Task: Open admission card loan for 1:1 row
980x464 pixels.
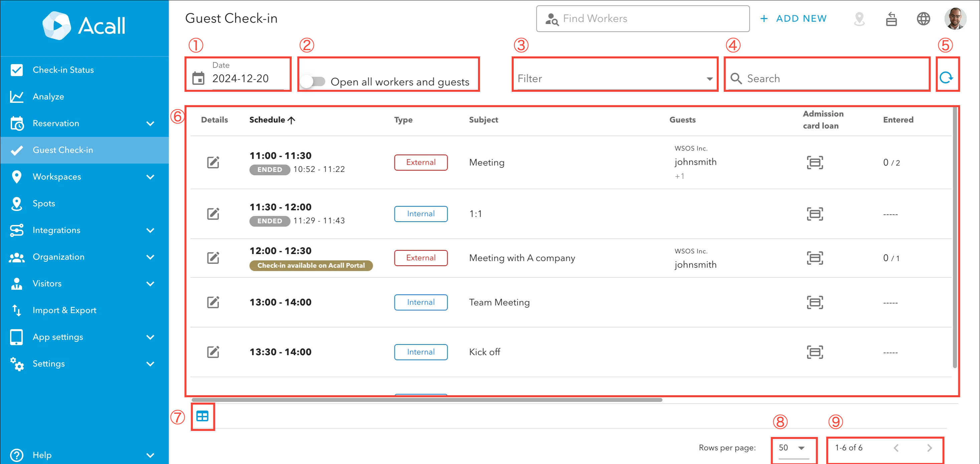Action: pos(815,214)
